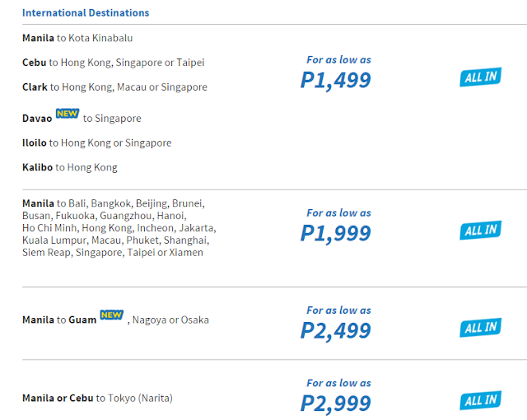Click the ALL IN badge for P1,499 fare
Image resolution: width=527 pixels, height=420 pixels.
tap(481, 77)
